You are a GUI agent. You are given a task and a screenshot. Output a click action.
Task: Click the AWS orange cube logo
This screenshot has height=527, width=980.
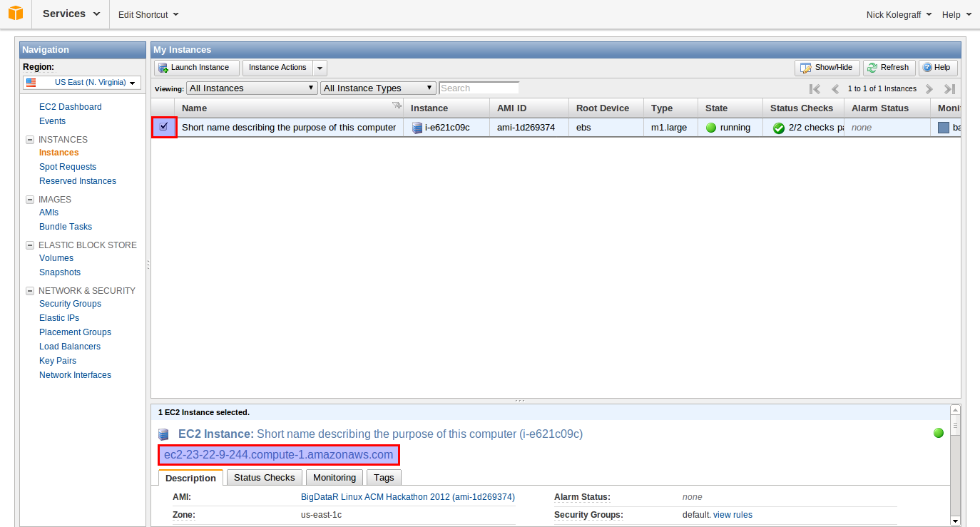(16, 14)
